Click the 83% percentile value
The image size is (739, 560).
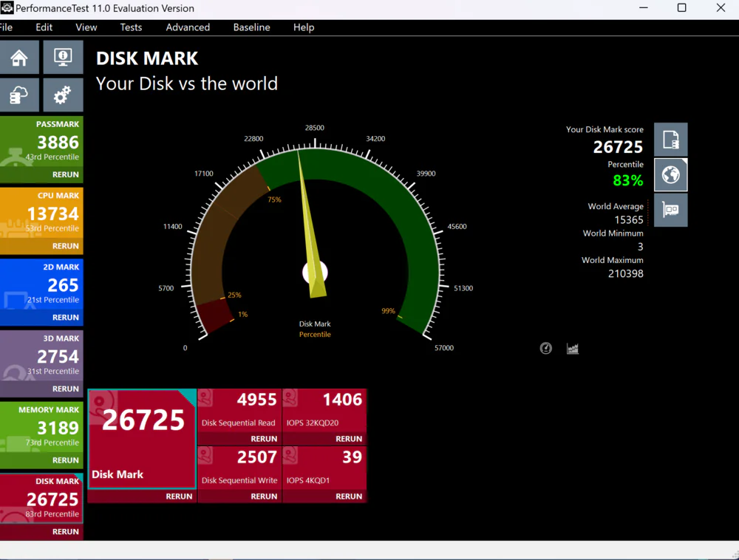click(627, 180)
